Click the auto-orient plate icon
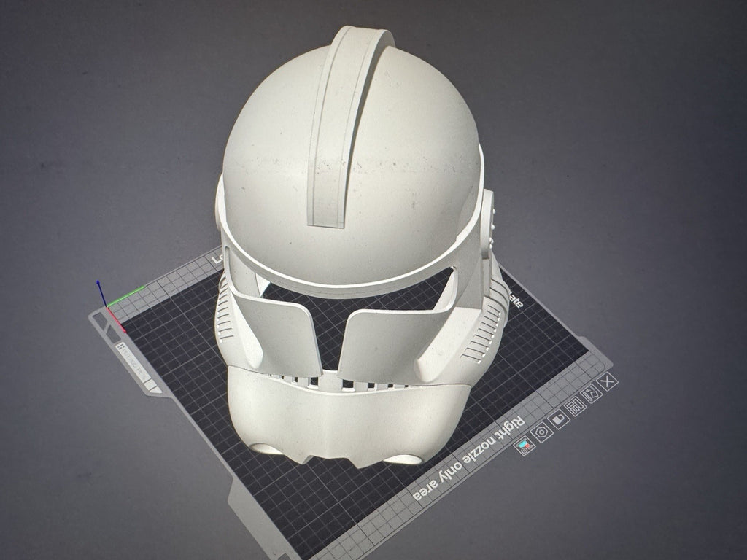747x560 pixels. coord(592,394)
